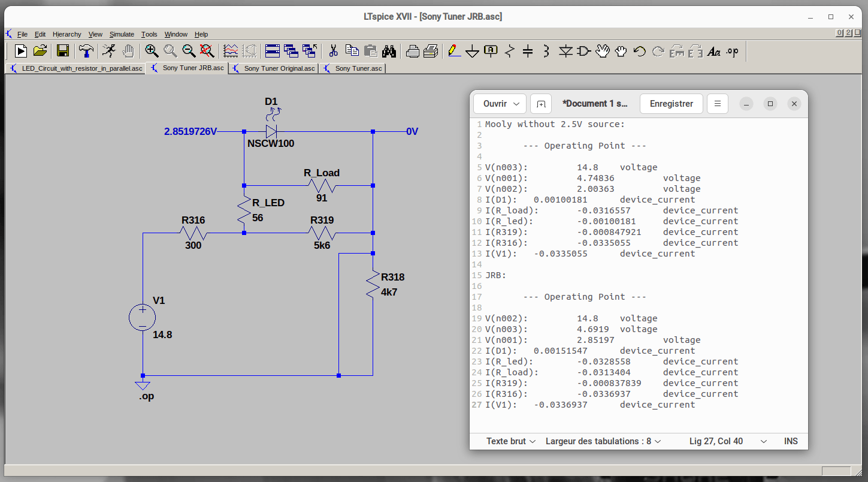
Task: Place a Ground symbol tool
Action: 473,52
